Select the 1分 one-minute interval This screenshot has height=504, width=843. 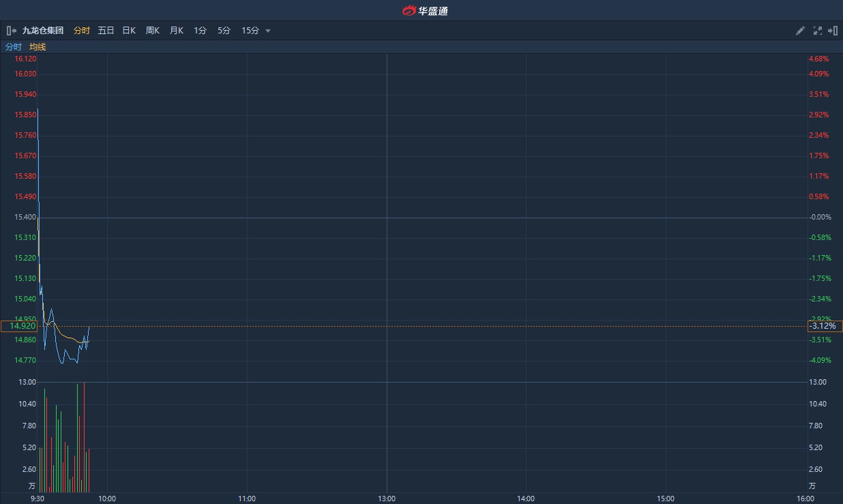coord(200,31)
